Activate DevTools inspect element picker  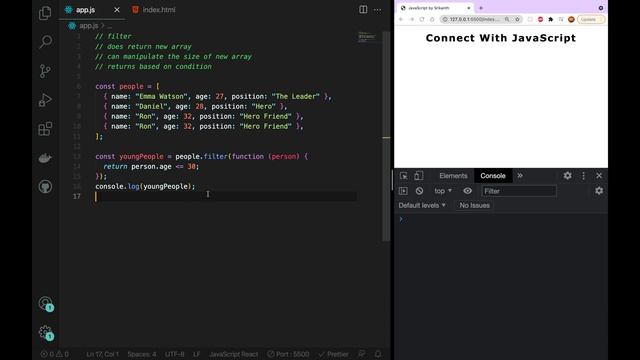(404, 176)
